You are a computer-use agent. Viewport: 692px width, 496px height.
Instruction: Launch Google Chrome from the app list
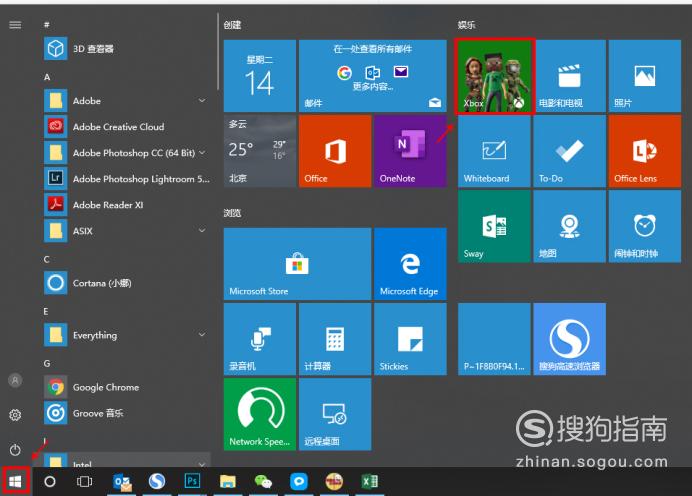tap(127, 387)
